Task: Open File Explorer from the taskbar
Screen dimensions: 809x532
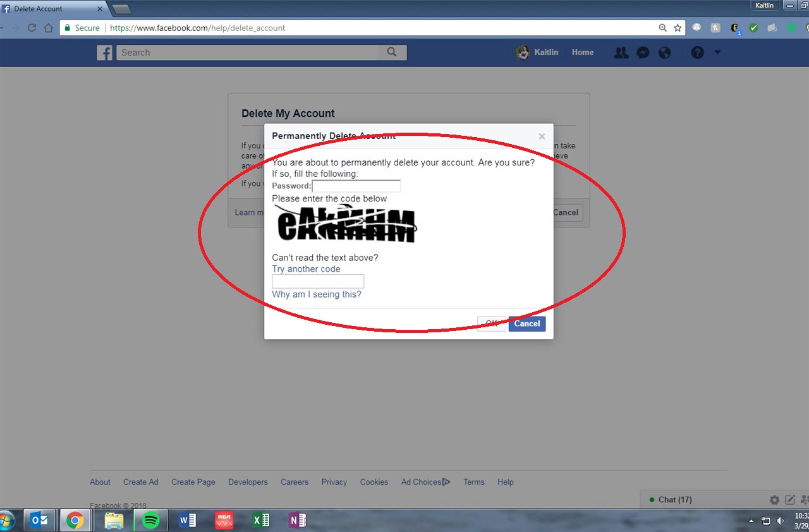Action: click(114, 521)
